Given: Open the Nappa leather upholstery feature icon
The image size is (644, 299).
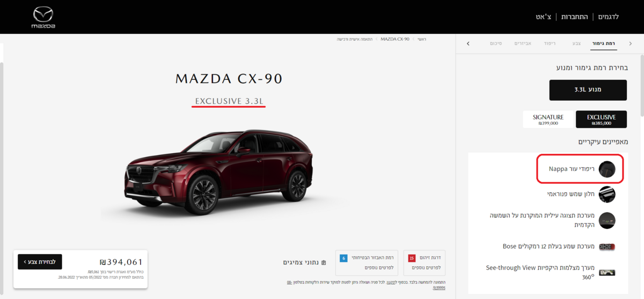Looking at the screenshot, I should (607, 169).
